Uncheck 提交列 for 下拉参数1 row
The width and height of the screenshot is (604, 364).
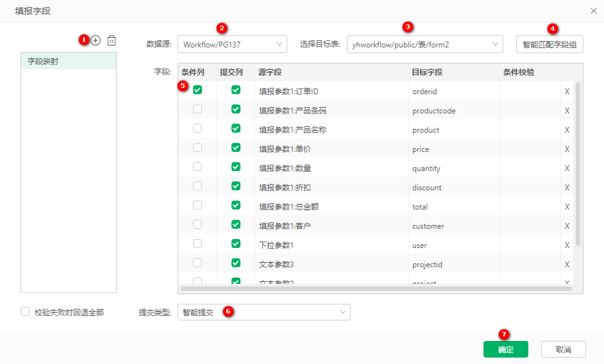[x=236, y=244]
